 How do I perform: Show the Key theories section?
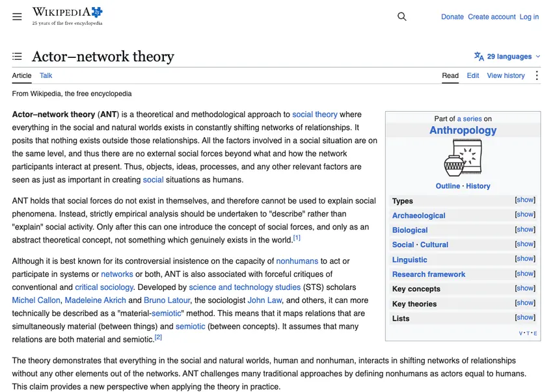[525, 303]
